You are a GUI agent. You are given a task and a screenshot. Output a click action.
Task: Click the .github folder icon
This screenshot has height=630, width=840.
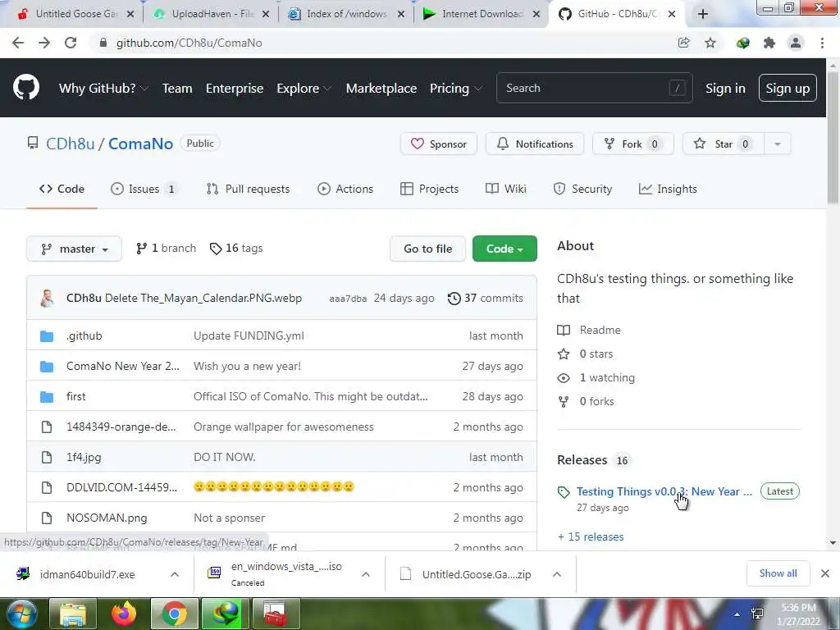(x=47, y=336)
